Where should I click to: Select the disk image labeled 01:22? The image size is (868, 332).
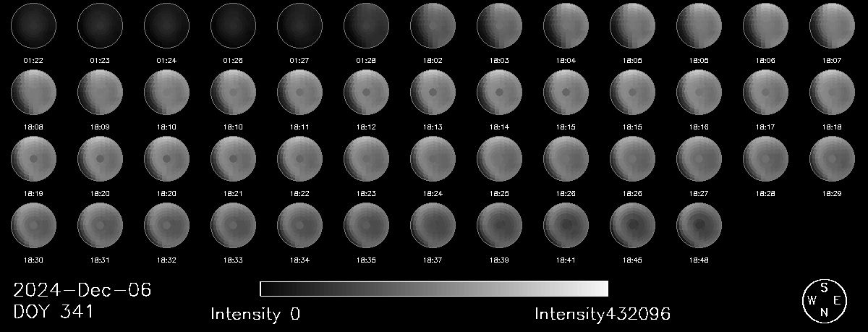click(x=33, y=25)
